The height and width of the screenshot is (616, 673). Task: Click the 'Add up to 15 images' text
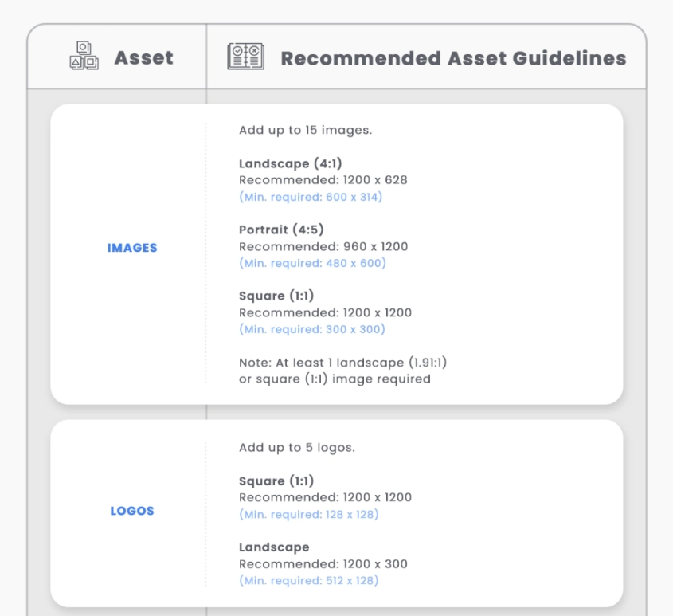pos(305,130)
